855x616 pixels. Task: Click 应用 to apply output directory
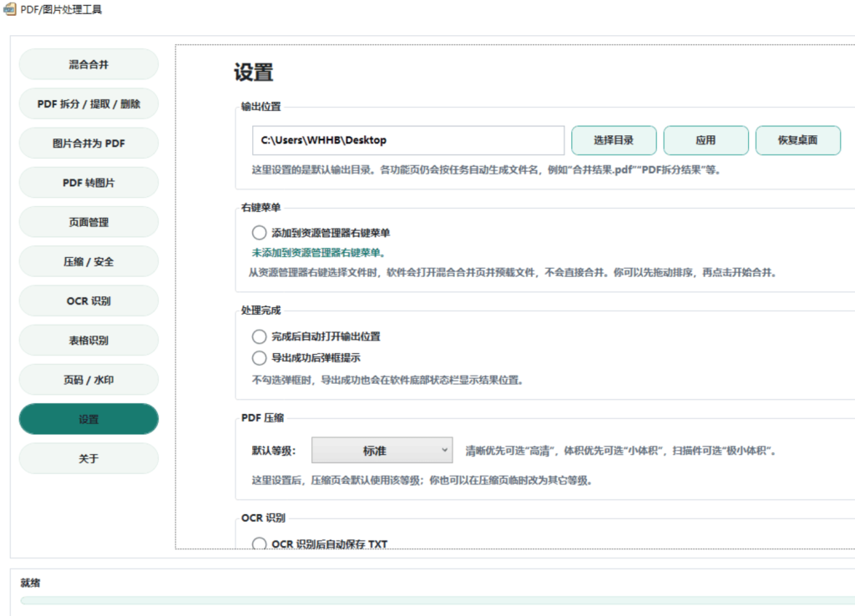coord(706,140)
